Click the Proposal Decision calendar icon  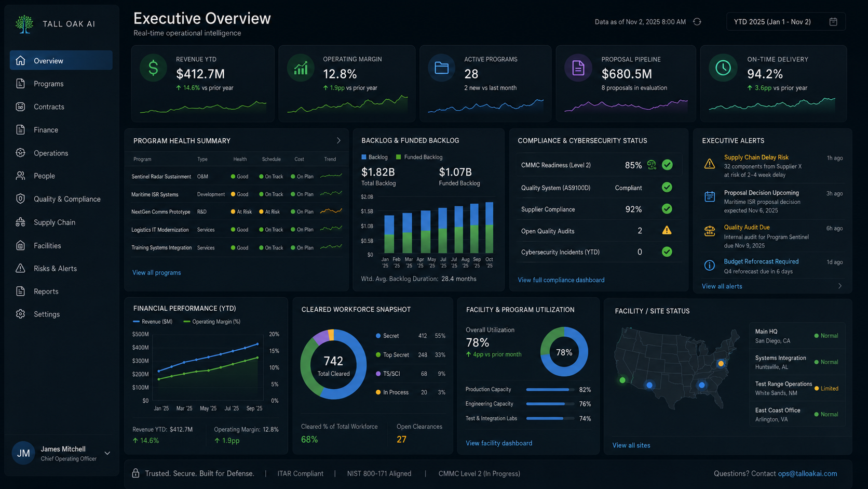(710, 196)
